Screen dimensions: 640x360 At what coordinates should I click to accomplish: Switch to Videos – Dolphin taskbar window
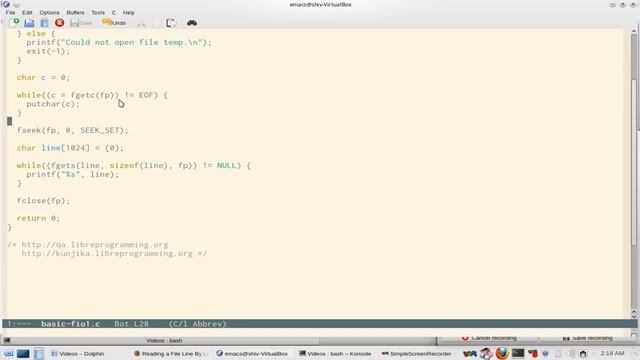78,353
